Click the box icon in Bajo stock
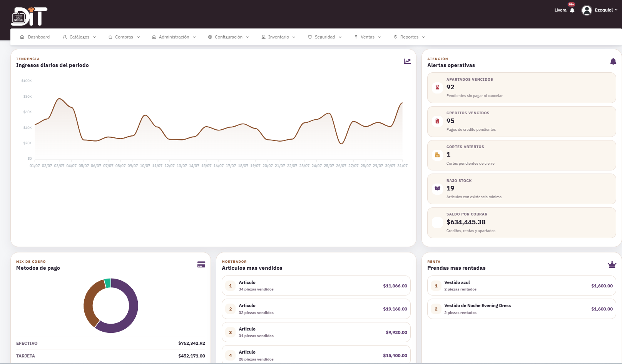622x364 pixels. click(x=437, y=189)
